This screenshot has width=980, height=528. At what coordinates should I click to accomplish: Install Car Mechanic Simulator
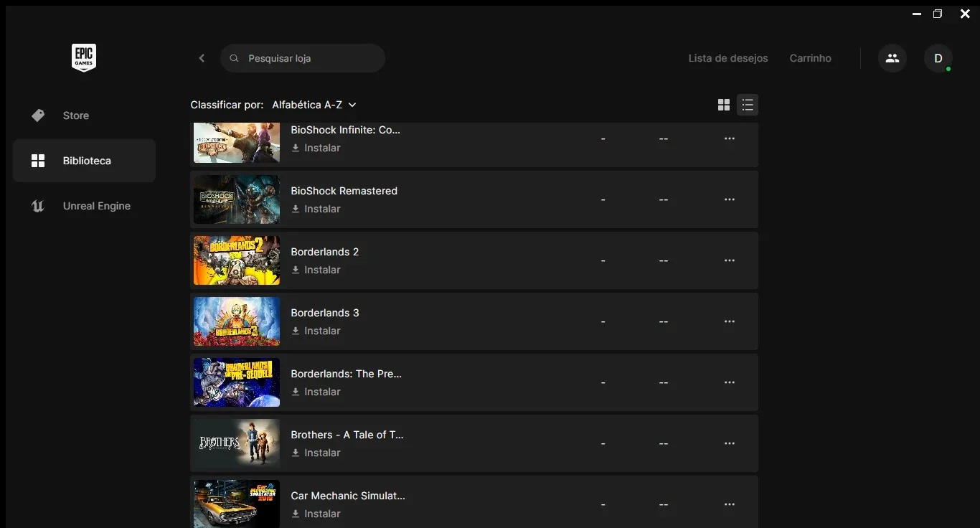[x=316, y=514]
